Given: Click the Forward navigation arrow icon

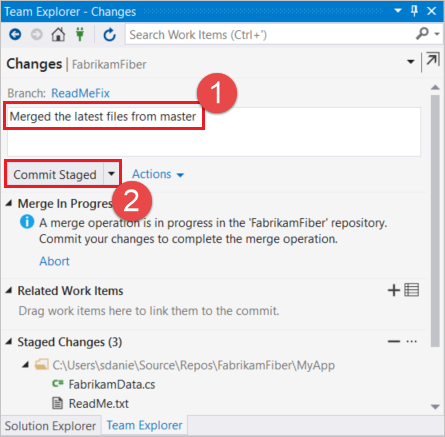Looking at the screenshot, I should pyautogui.click(x=37, y=34).
